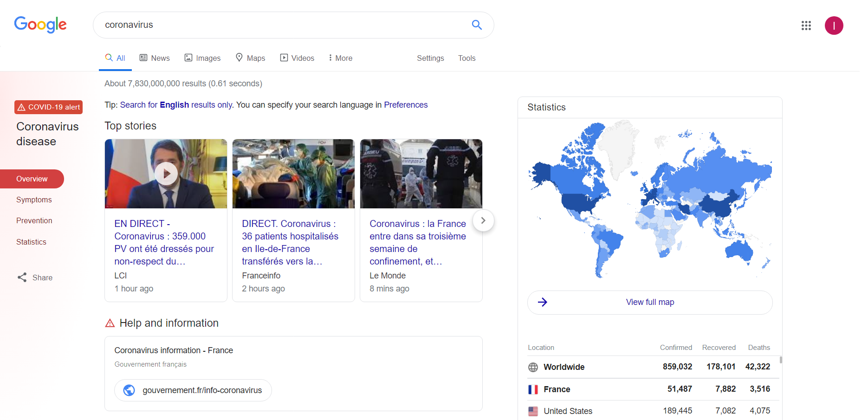Image resolution: width=868 pixels, height=420 pixels.
Task: Open the EN DIRECT LCI story headline
Action: 164,242
